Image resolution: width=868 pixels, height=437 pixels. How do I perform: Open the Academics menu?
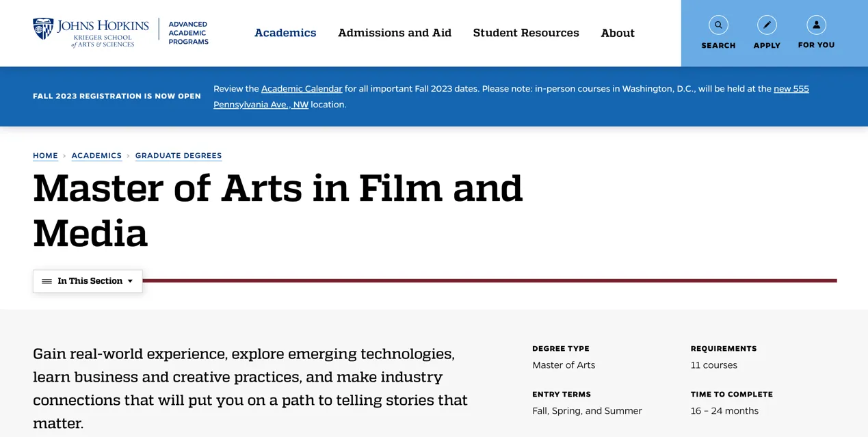(285, 33)
